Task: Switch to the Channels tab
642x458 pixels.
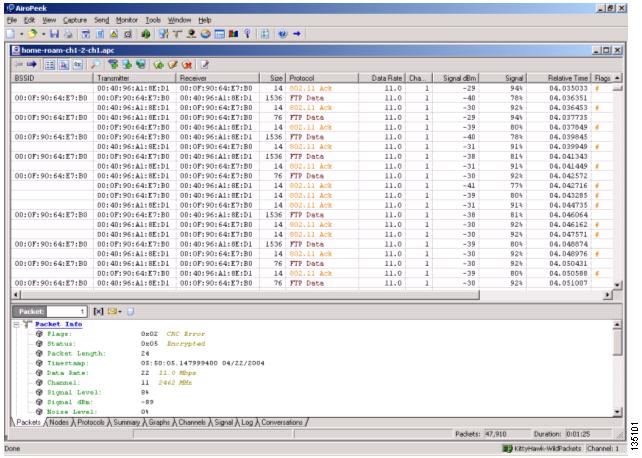Action: click(192, 422)
